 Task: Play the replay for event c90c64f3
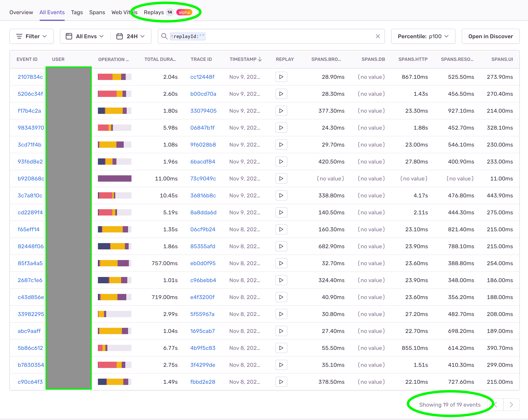coord(281,382)
